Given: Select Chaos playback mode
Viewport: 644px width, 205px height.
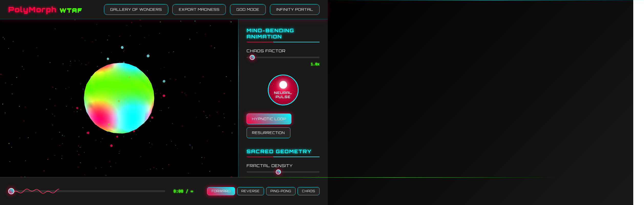Looking at the screenshot, I should click(x=309, y=191).
